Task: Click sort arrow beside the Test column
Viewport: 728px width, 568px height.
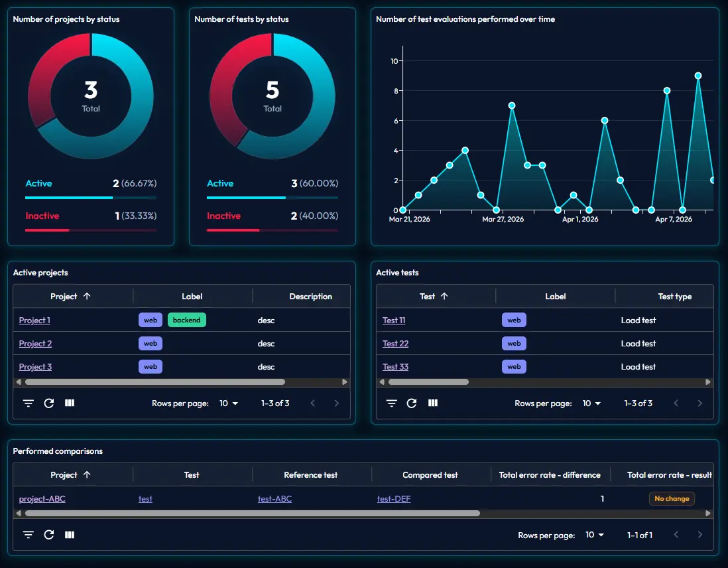Action: (444, 296)
